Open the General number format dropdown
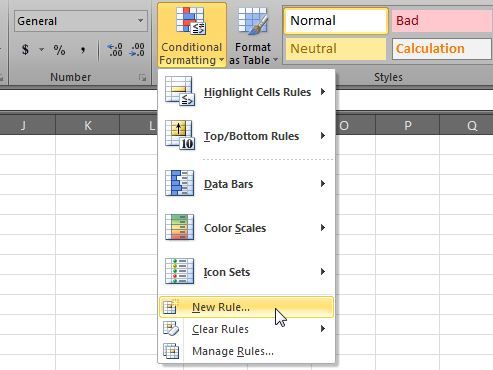The image size is (493, 370). pos(81,21)
